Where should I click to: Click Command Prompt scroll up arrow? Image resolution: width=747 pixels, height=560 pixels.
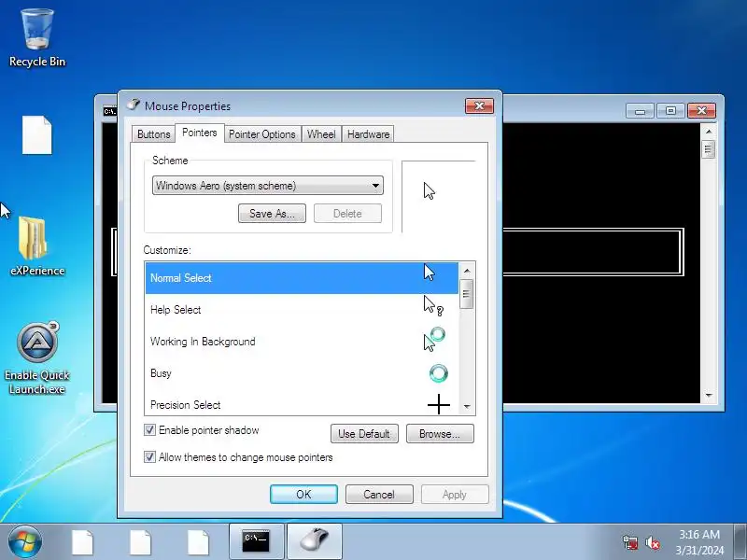click(x=709, y=131)
